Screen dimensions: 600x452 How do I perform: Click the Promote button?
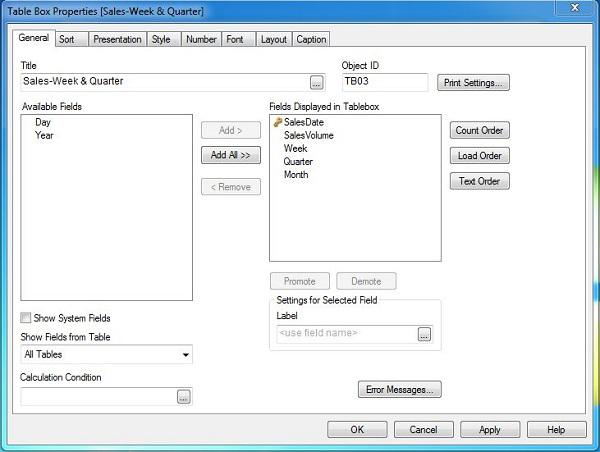tap(300, 281)
